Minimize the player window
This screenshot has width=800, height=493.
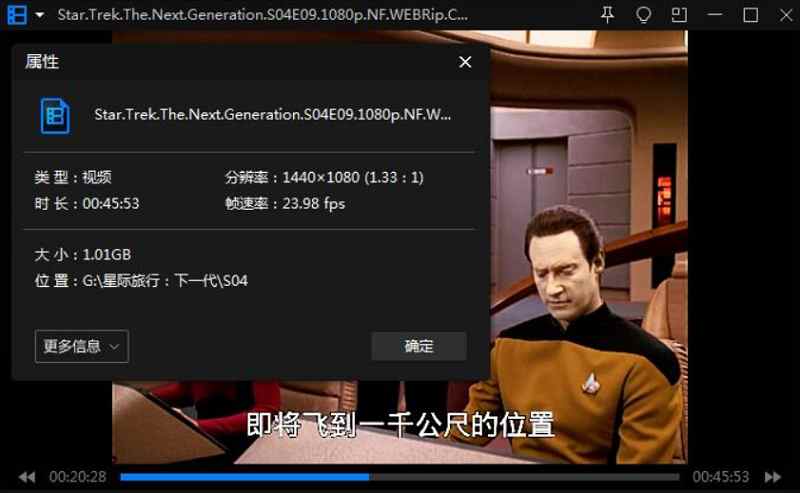[x=715, y=15]
